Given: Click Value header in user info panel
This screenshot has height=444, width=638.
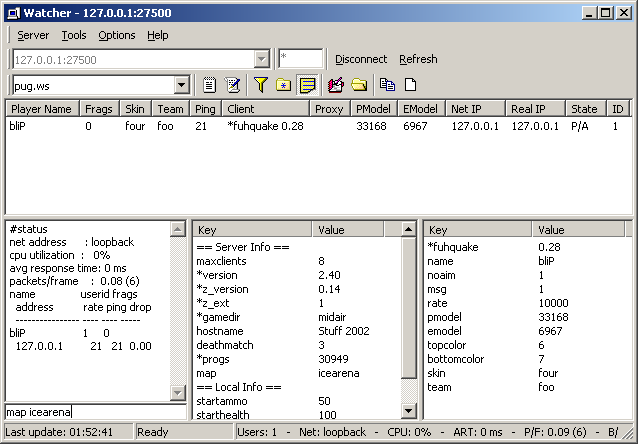Looking at the screenshot, I should pyautogui.click(x=578, y=230).
